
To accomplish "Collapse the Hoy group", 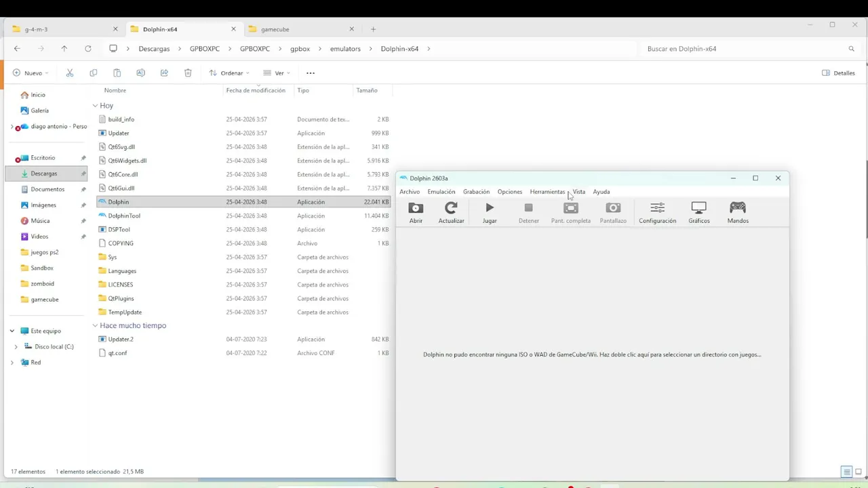I will coord(96,106).
